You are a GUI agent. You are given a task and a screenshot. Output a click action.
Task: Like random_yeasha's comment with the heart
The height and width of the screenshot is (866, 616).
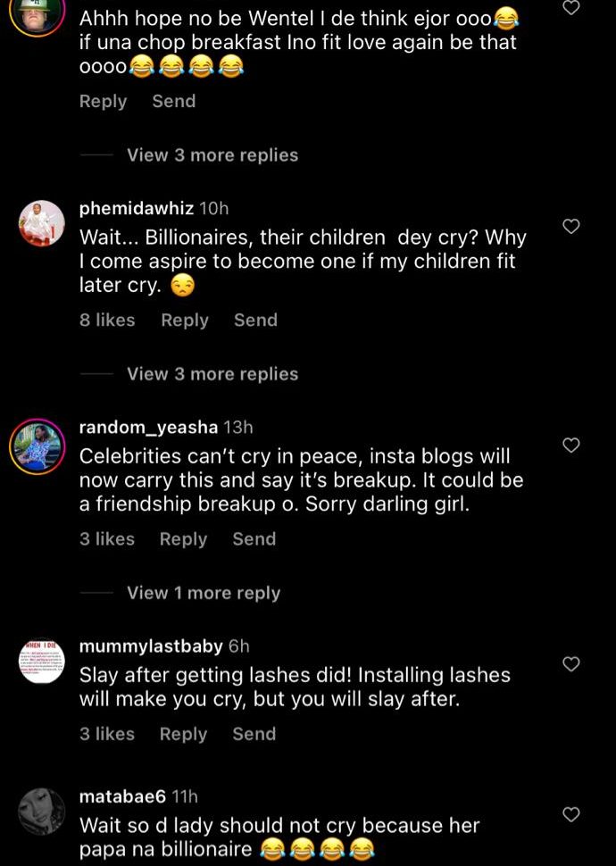point(571,445)
